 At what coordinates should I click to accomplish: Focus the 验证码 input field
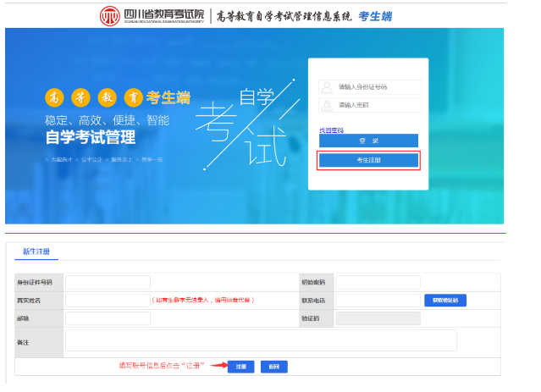tap(378, 318)
